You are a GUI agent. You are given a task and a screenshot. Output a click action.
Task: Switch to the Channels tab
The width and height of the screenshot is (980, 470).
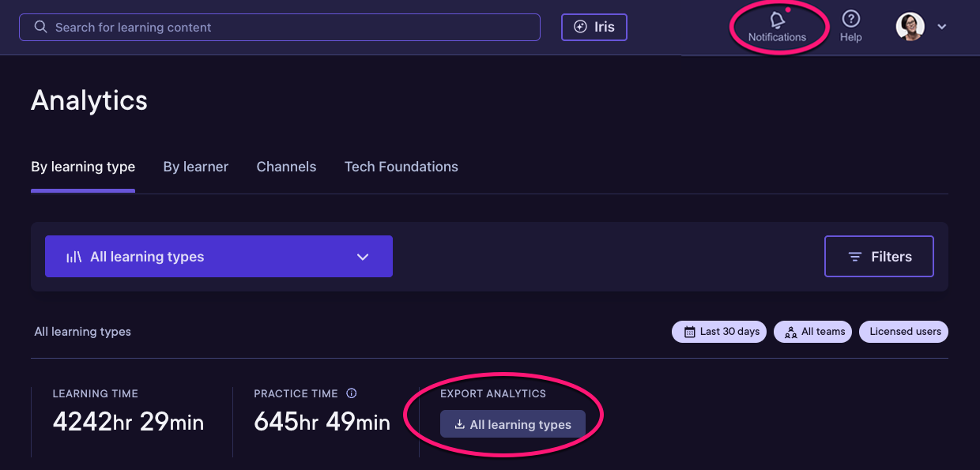click(286, 167)
